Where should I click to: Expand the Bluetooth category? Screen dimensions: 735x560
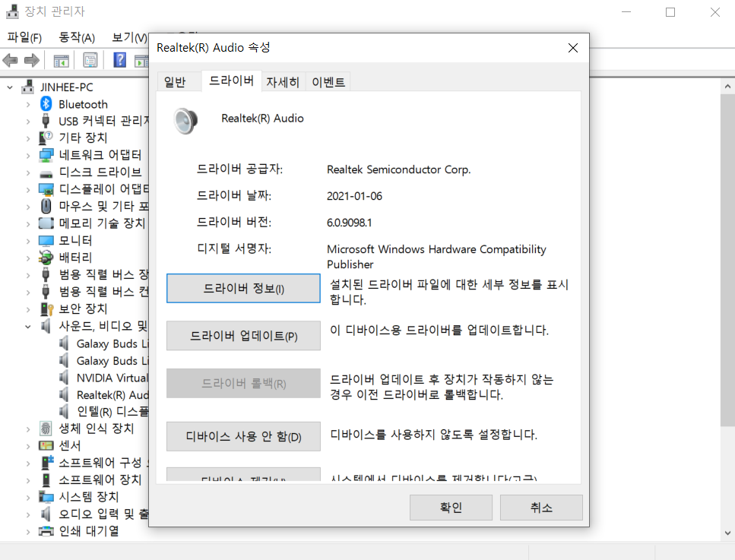click(27, 105)
